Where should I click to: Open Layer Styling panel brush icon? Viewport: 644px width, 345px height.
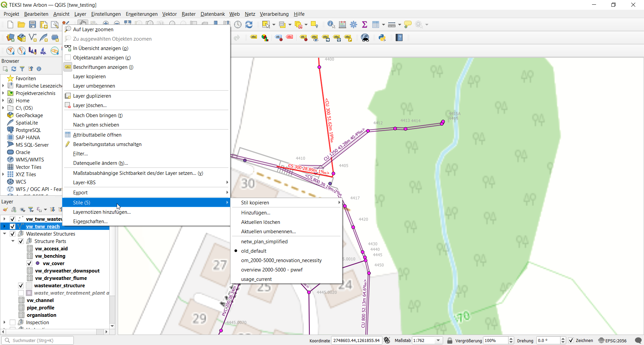click(x=5, y=210)
